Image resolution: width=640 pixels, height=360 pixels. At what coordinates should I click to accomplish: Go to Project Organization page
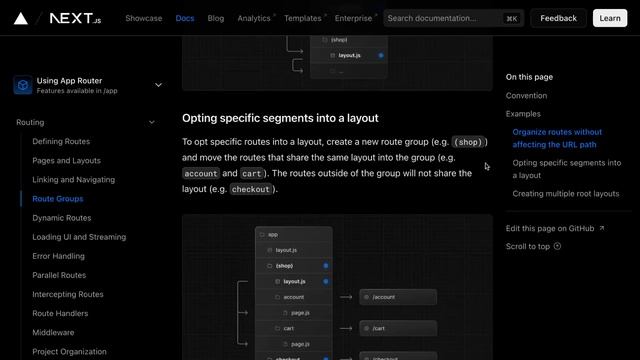coord(69,351)
